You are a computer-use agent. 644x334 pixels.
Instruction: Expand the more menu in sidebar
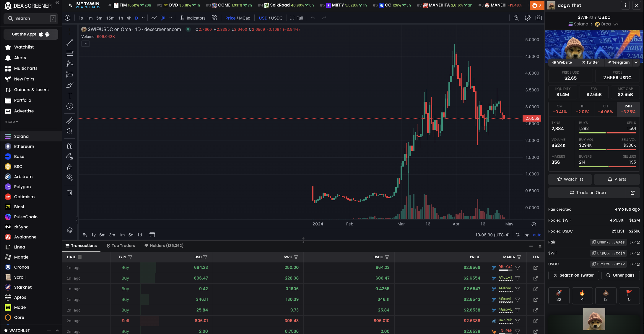coord(11,122)
